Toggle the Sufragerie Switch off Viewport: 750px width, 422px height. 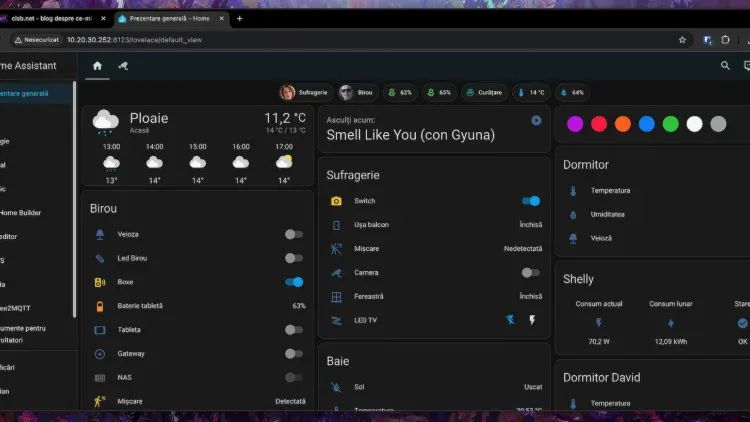[x=531, y=201]
